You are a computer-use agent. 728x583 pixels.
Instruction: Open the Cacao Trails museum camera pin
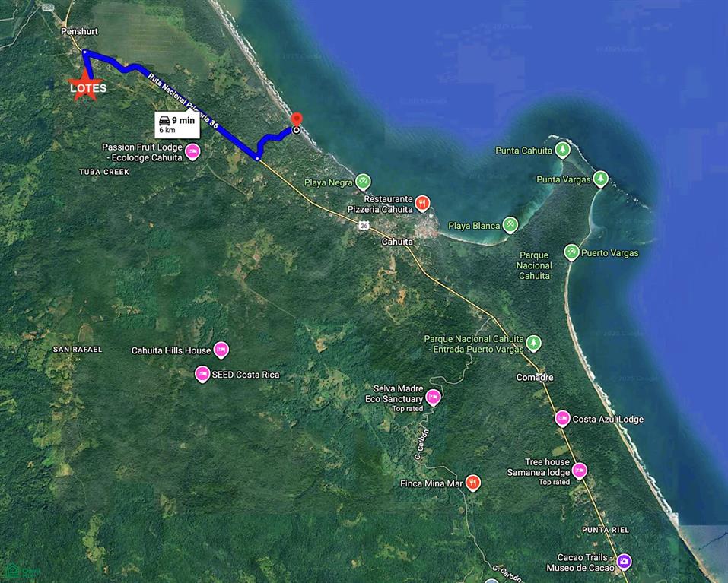coord(624,562)
